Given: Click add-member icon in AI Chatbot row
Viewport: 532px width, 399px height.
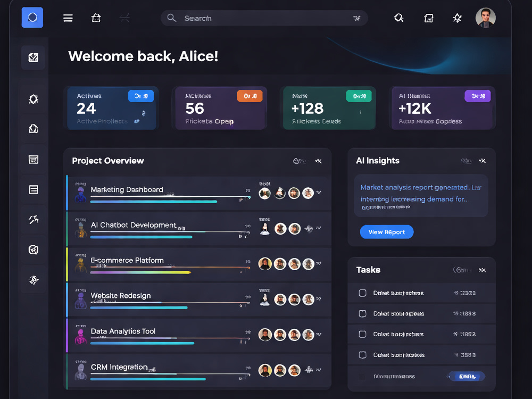Looking at the screenshot, I should [309, 229].
